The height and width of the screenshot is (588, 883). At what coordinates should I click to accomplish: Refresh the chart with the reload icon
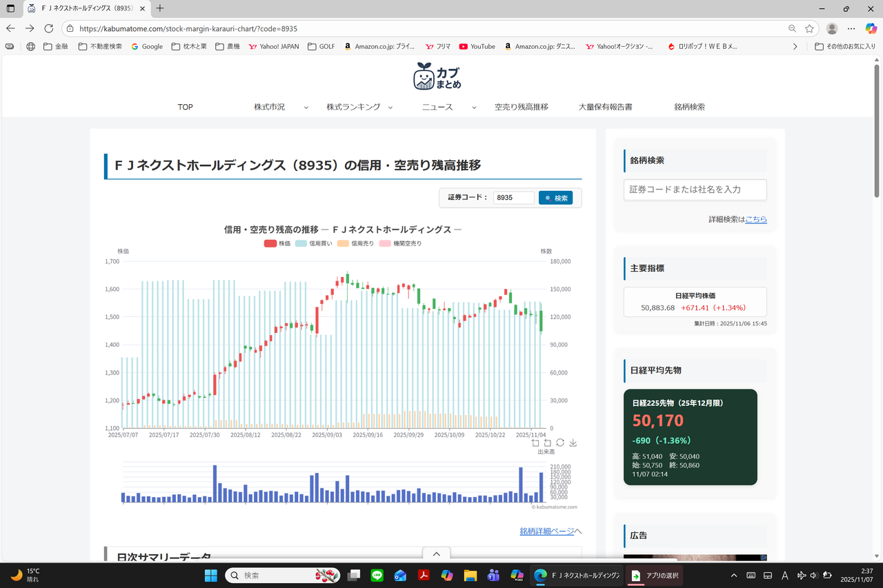560,443
